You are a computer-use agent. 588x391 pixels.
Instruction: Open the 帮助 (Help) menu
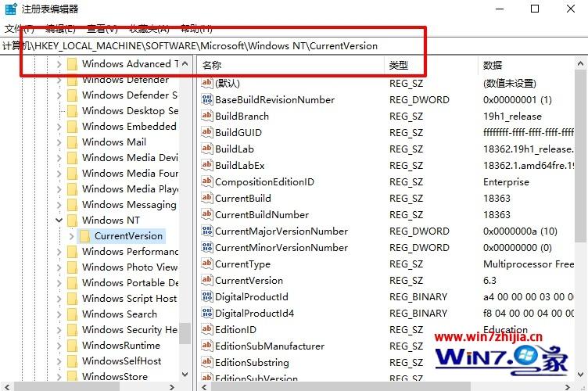[x=196, y=28]
